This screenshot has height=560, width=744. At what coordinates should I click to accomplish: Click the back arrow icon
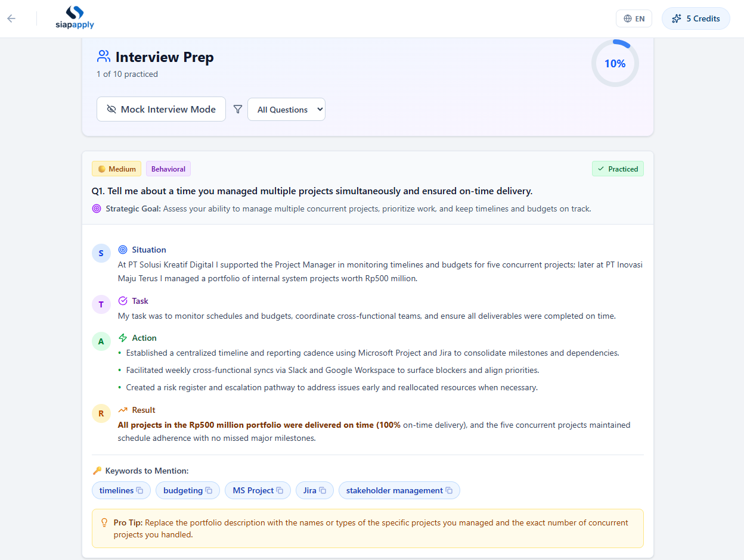coord(11,18)
